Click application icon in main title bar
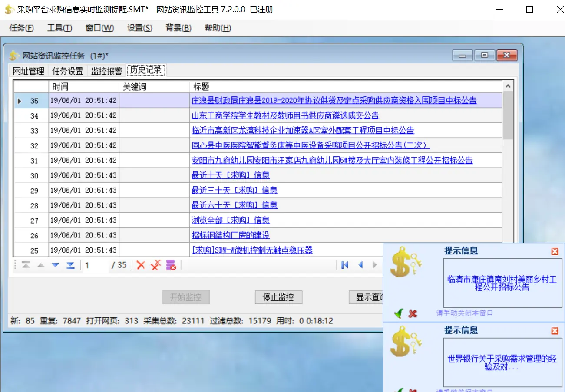Screen dimensions: 565x392 (x=10, y=10)
